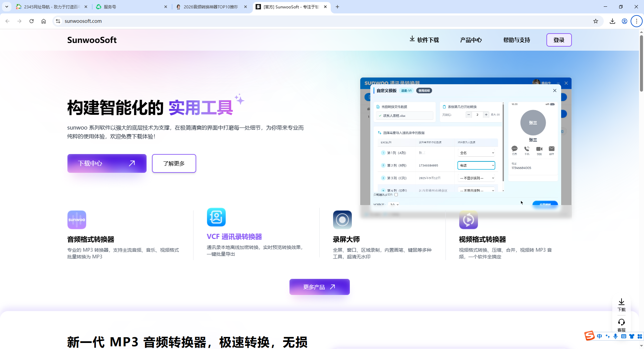Click the Sogou input method logo
Image resolution: width=644 pixels, height=349 pixels.
point(590,336)
